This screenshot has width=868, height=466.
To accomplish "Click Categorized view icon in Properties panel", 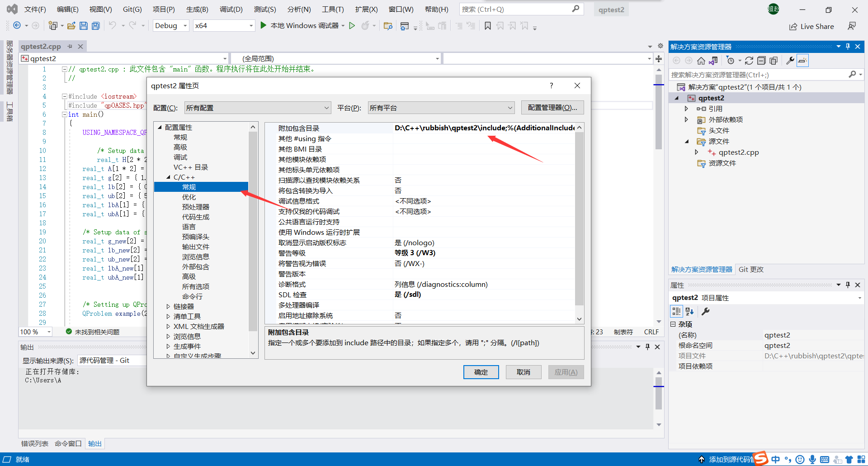I will pos(676,311).
